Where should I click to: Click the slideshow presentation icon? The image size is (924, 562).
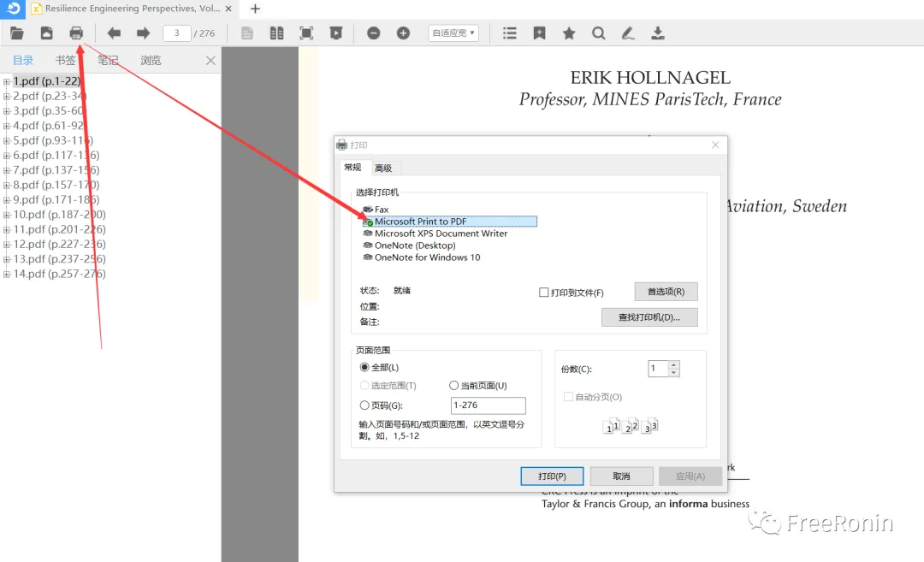pos(336,33)
